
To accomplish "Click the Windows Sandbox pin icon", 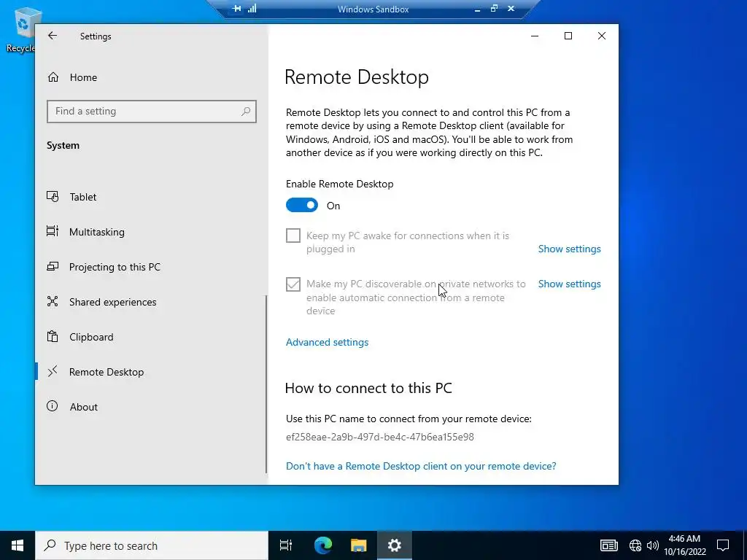I will pos(237,9).
